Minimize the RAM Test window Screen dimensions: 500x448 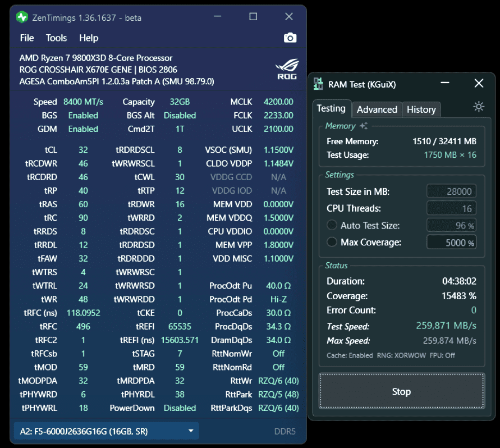coord(445,83)
